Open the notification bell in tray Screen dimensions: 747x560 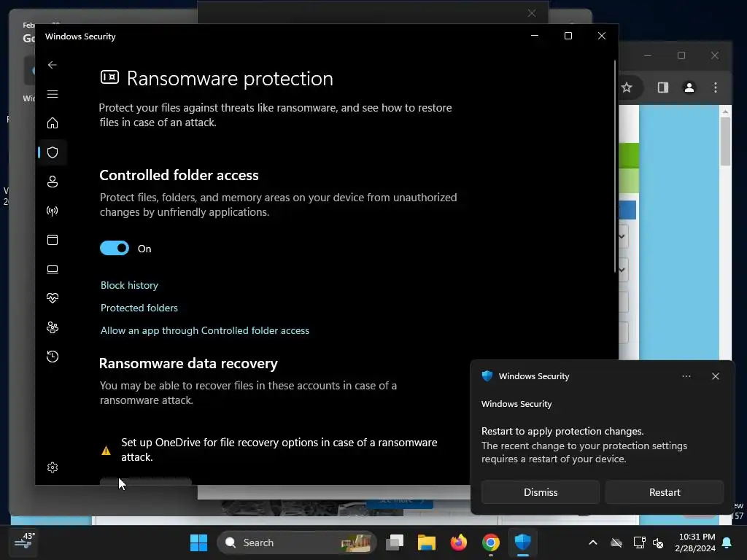(727, 542)
